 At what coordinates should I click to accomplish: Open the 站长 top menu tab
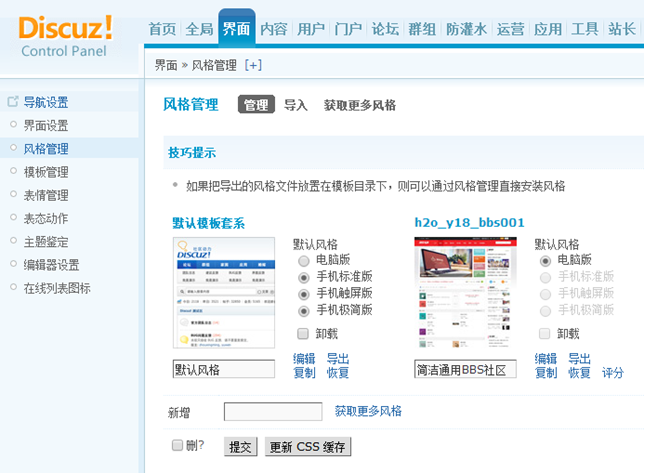coord(622,29)
